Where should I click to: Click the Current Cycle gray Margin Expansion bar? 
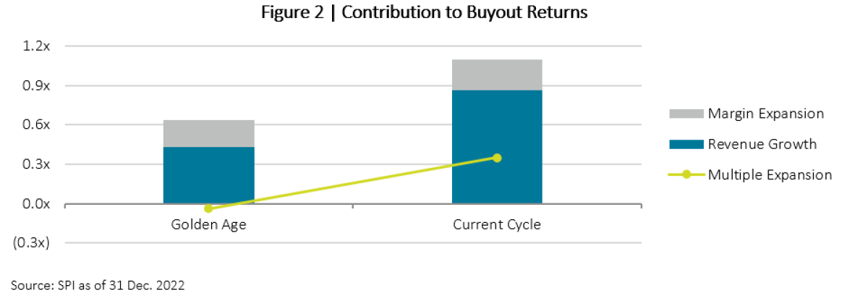(x=497, y=75)
